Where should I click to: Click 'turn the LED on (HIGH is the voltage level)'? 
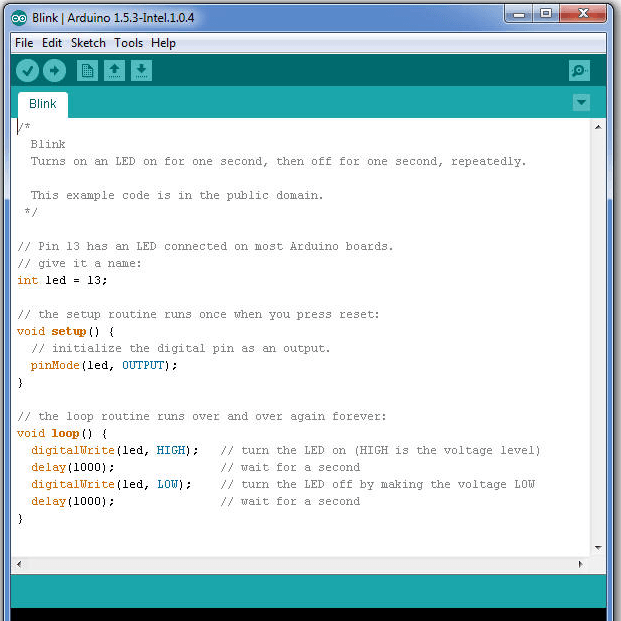(381, 450)
